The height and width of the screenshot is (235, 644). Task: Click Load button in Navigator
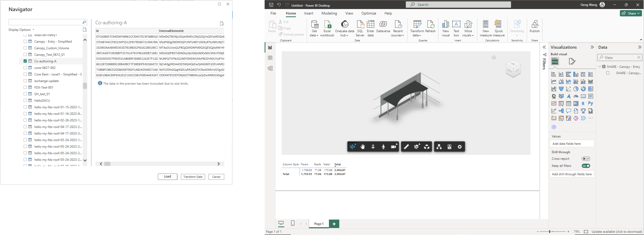167,177
